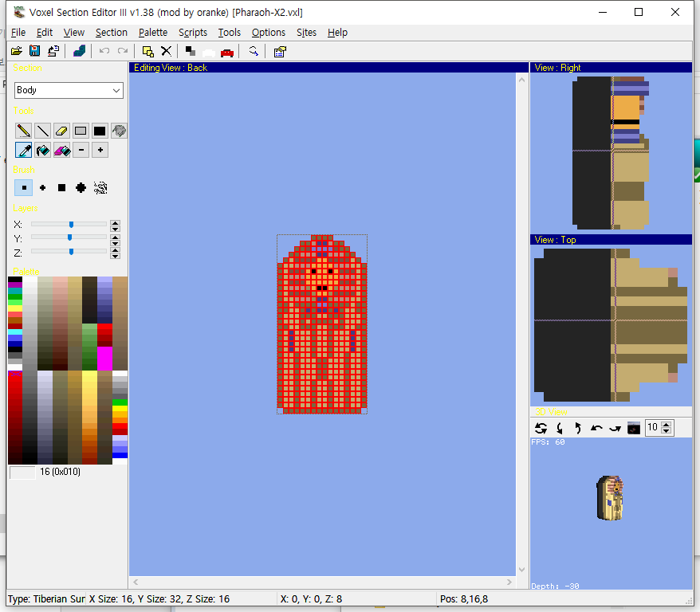Click the minus darken tool button

pyautogui.click(x=81, y=150)
